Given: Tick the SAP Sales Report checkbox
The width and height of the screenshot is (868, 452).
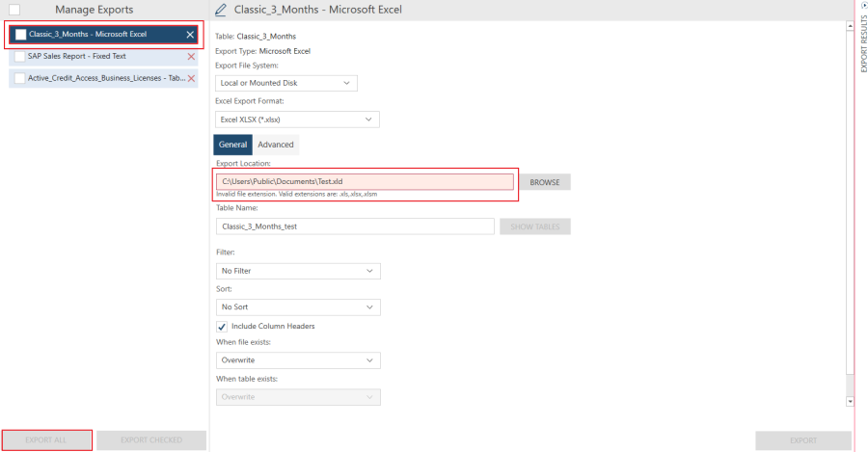Looking at the screenshot, I should click(x=20, y=57).
